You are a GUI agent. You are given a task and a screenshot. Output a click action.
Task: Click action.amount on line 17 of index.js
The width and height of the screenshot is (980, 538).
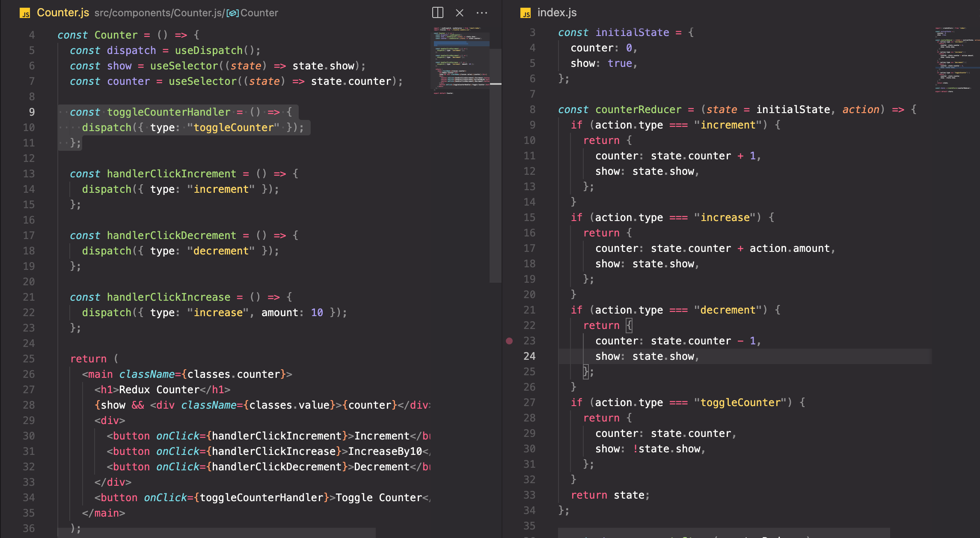790,248
